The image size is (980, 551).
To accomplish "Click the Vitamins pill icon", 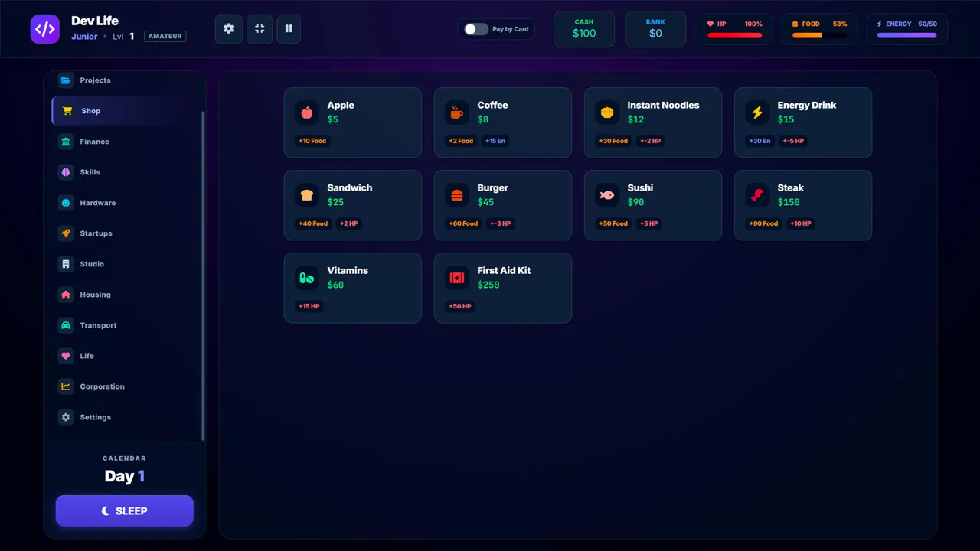I will click(307, 278).
